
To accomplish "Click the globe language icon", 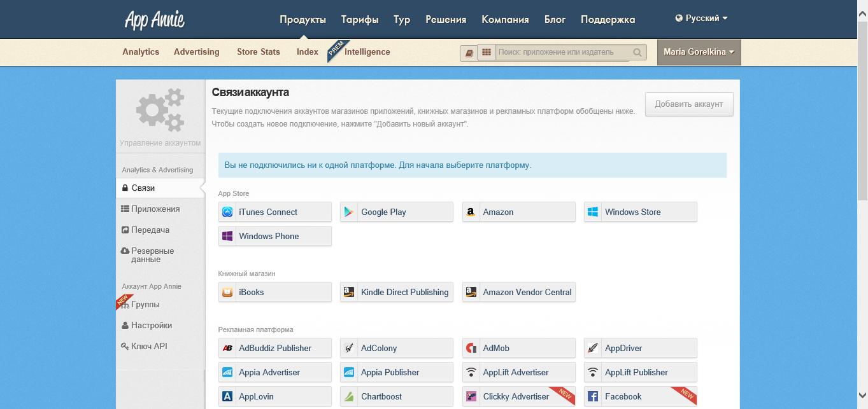I will pos(679,18).
